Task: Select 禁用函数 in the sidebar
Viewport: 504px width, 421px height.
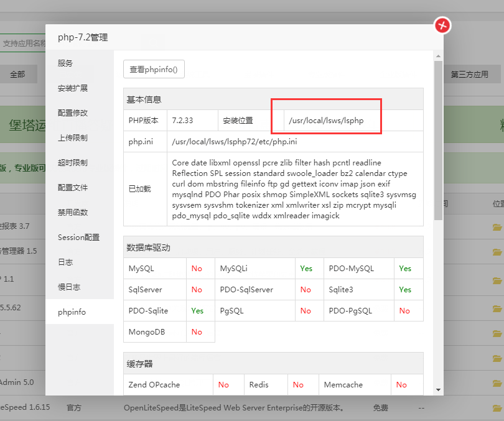Action: tap(73, 213)
